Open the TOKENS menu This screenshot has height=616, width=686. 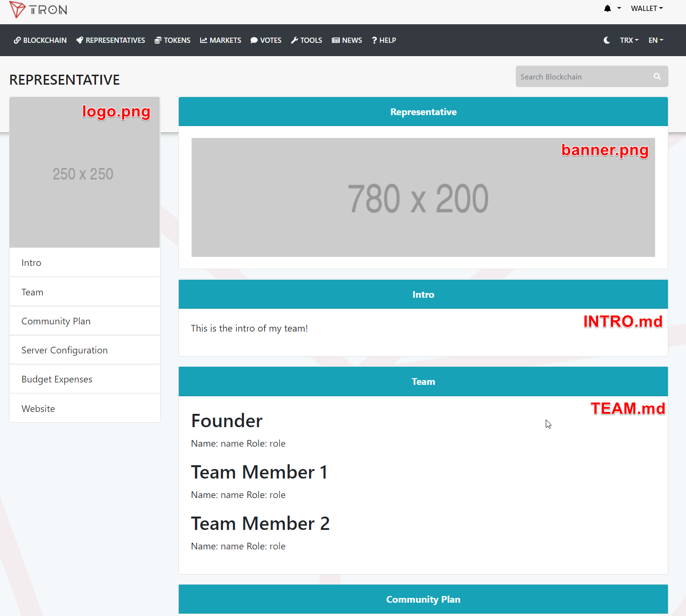(173, 40)
